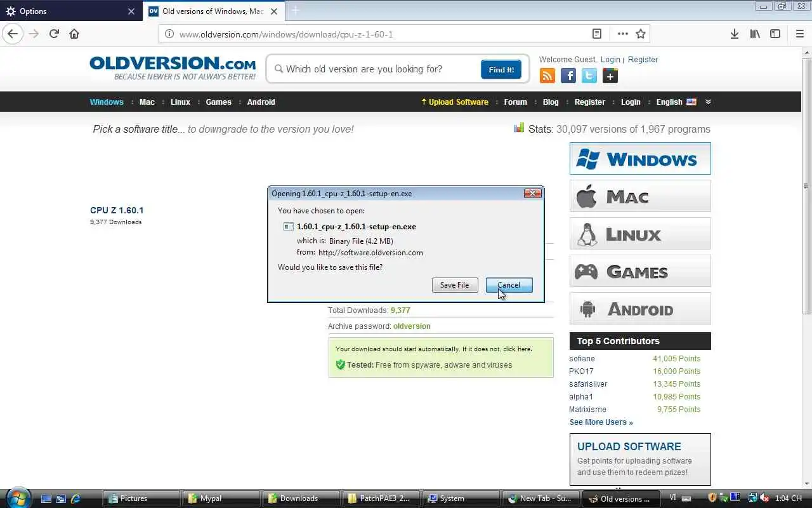Open the downloads arrow in toolbar

(x=734, y=34)
